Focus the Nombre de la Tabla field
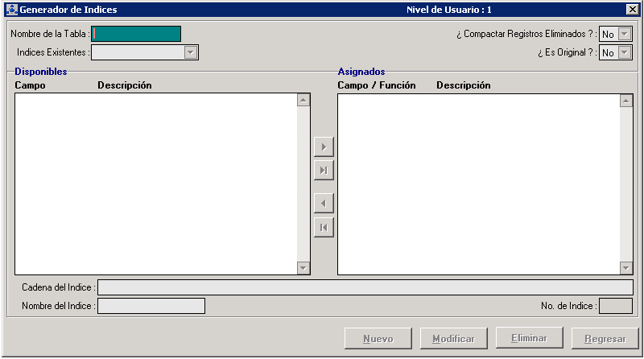This screenshot has width=644, height=359. [137, 34]
